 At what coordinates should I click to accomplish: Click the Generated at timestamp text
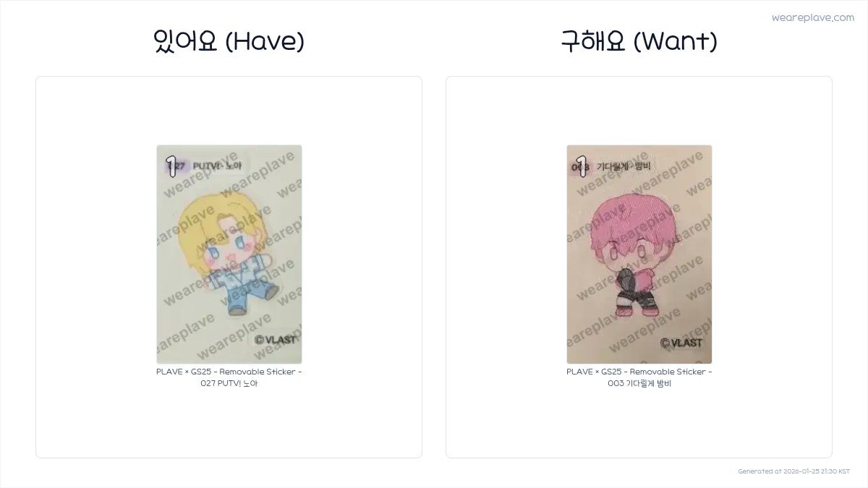pos(794,471)
